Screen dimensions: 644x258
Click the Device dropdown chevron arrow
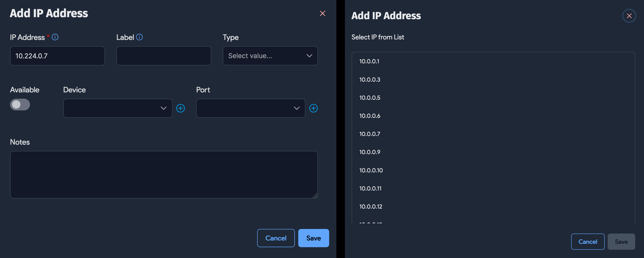click(x=163, y=108)
